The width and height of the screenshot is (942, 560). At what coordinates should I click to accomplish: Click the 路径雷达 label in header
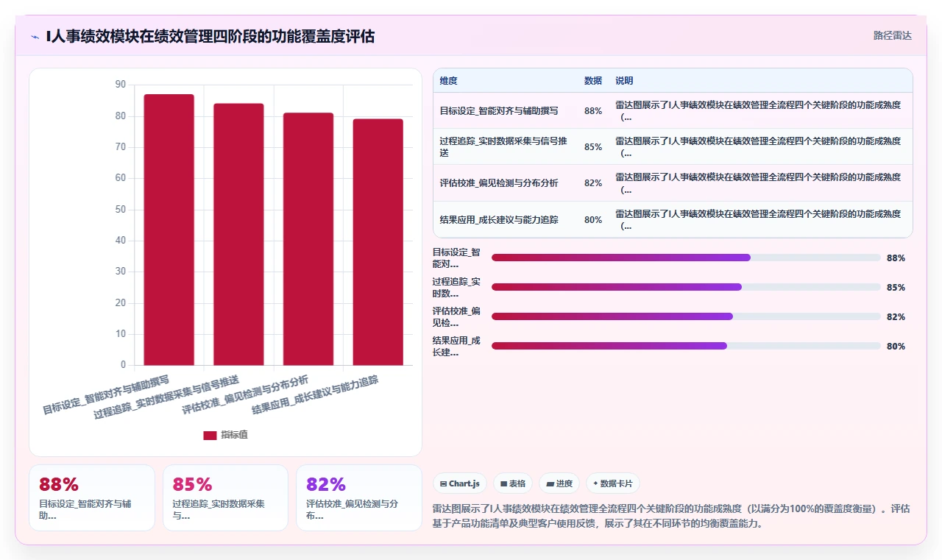point(893,35)
